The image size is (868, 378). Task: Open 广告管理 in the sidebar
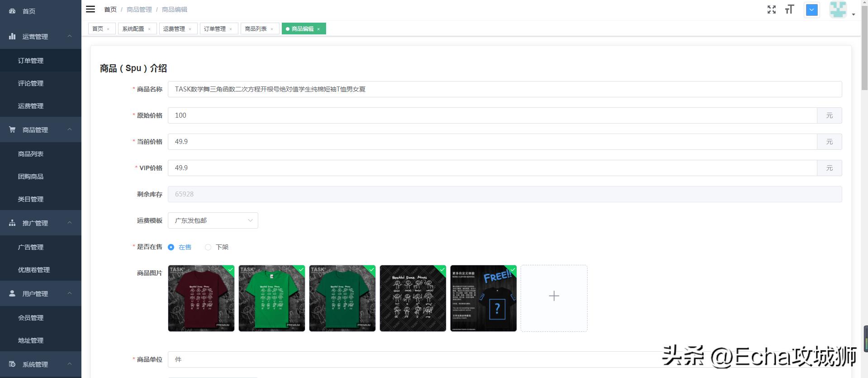41,247
